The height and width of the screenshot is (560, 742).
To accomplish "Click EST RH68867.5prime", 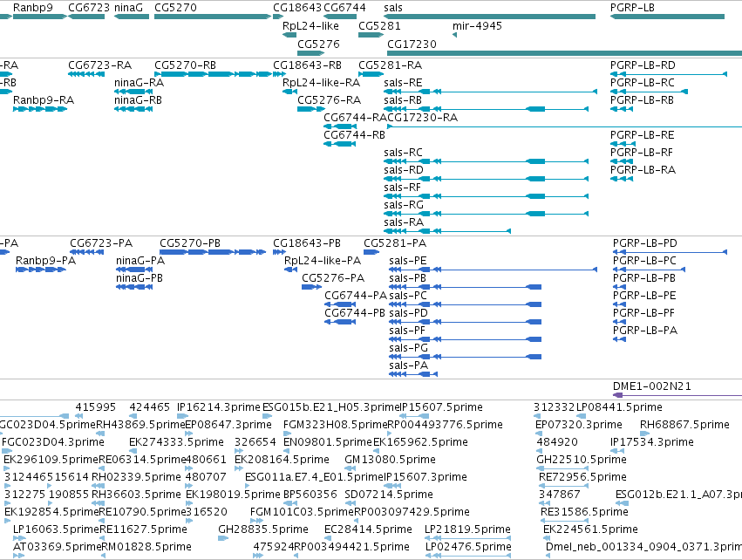I will pos(645,434).
